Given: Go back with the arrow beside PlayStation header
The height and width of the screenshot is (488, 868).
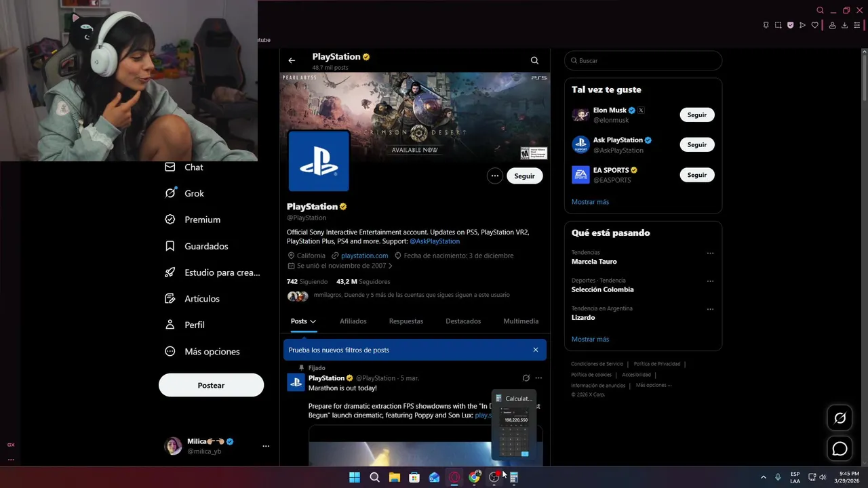Looking at the screenshot, I should tap(292, 60).
